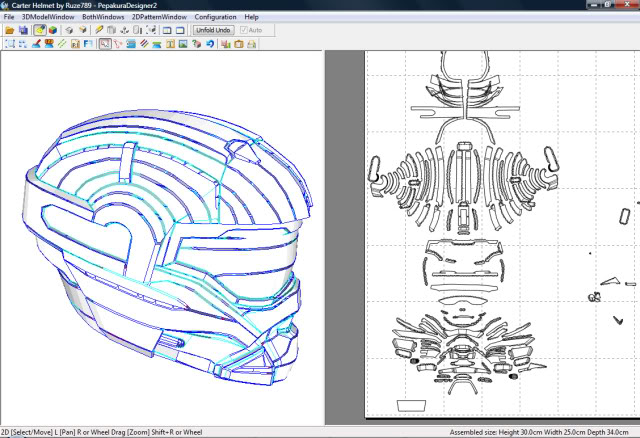Open the File menu
The width and height of the screenshot is (640, 438).
9,17
